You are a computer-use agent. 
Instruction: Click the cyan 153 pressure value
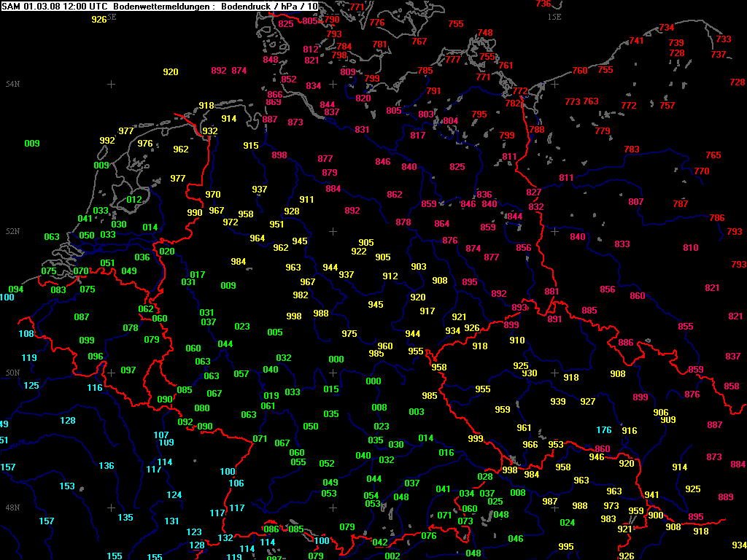(x=67, y=486)
